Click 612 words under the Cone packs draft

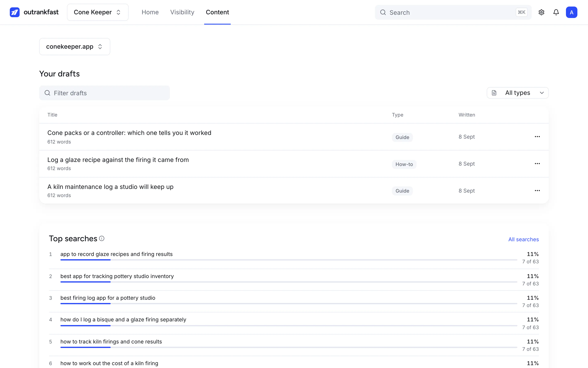(59, 142)
